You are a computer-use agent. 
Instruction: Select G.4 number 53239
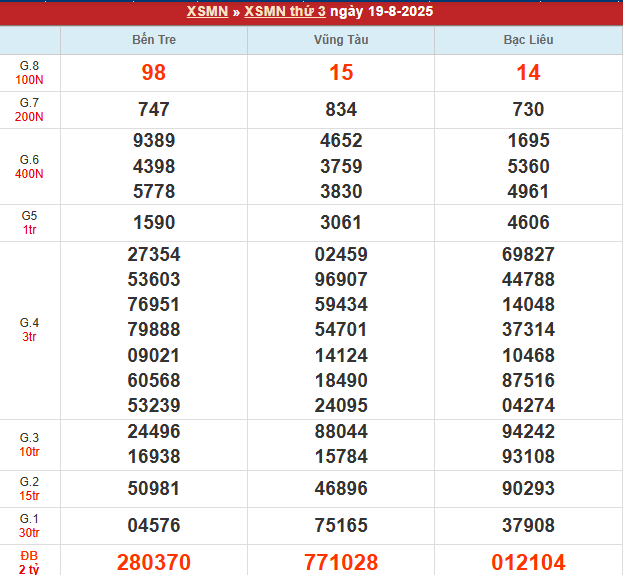point(154,405)
